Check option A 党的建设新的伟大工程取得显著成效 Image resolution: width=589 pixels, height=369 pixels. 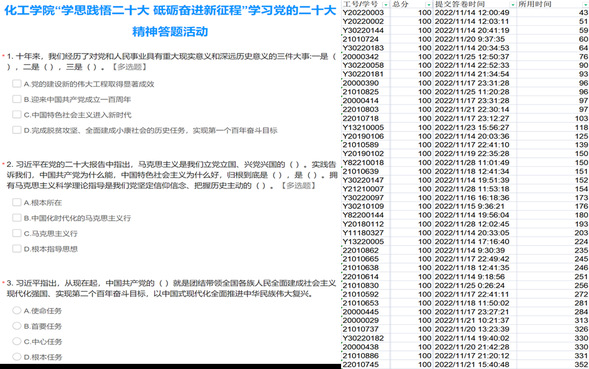point(17,83)
